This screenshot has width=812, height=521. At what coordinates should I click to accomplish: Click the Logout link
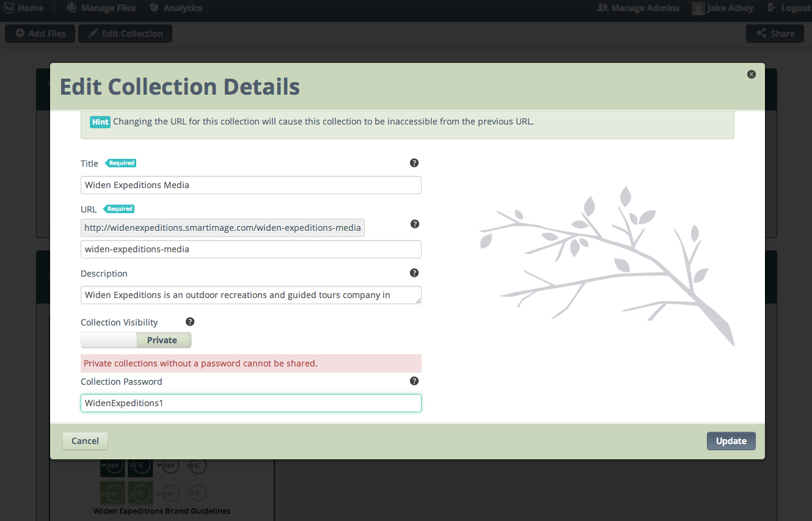tap(788, 8)
